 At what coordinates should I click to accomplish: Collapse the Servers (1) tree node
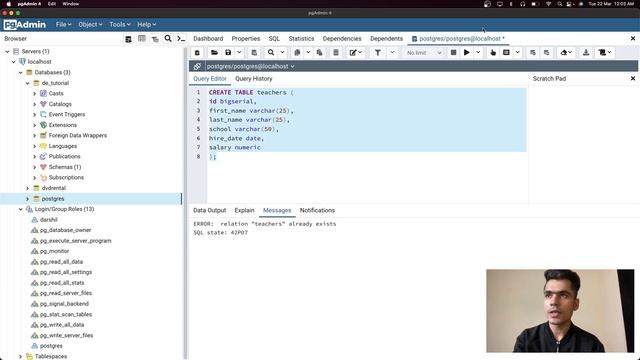click(7, 51)
